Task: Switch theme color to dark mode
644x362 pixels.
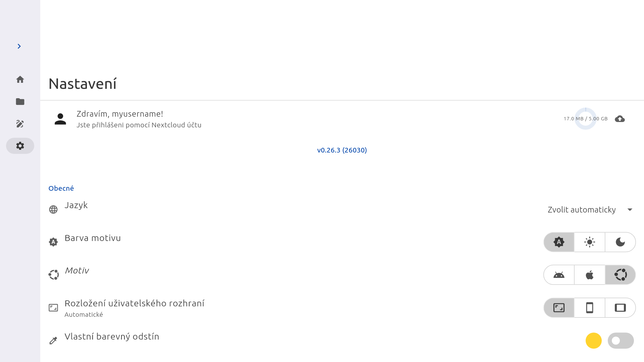Action: pyautogui.click(x=621, y=242)
